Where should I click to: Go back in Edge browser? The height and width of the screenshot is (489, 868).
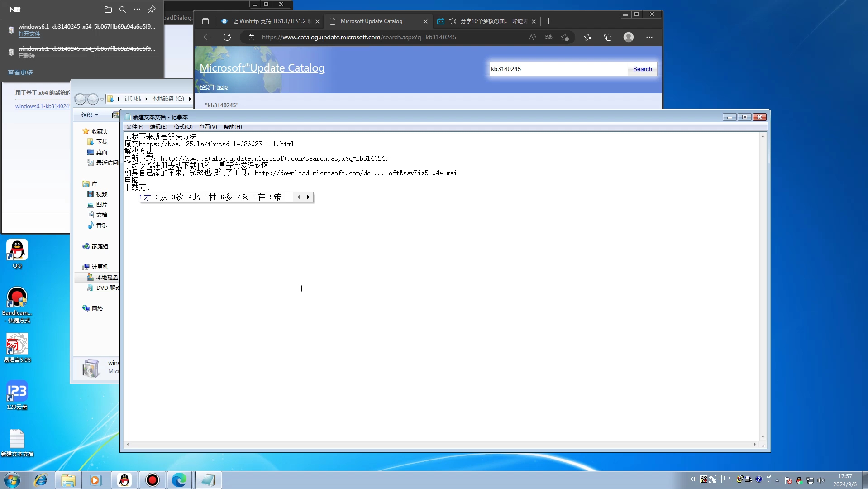click(x=207, y=37)
